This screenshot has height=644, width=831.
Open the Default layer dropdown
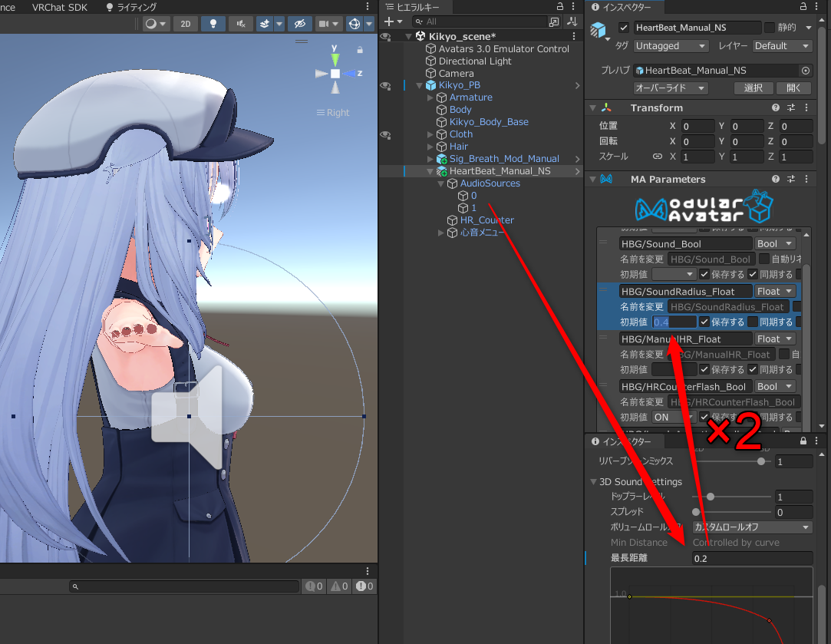[x=782, y=46]
